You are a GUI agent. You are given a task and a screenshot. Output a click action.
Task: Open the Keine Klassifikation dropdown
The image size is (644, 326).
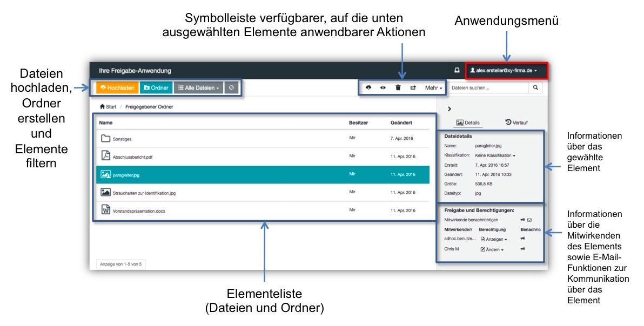point(495,155)
